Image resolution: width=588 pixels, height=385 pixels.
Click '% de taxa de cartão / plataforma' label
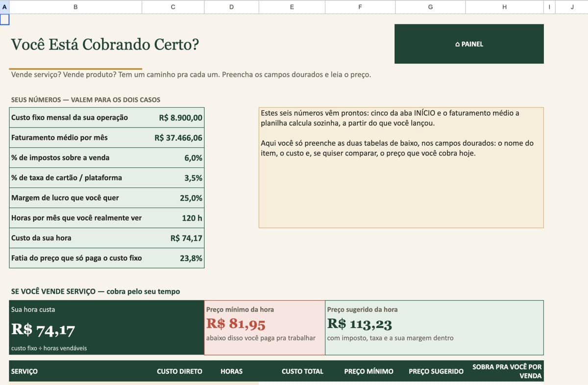67,178
